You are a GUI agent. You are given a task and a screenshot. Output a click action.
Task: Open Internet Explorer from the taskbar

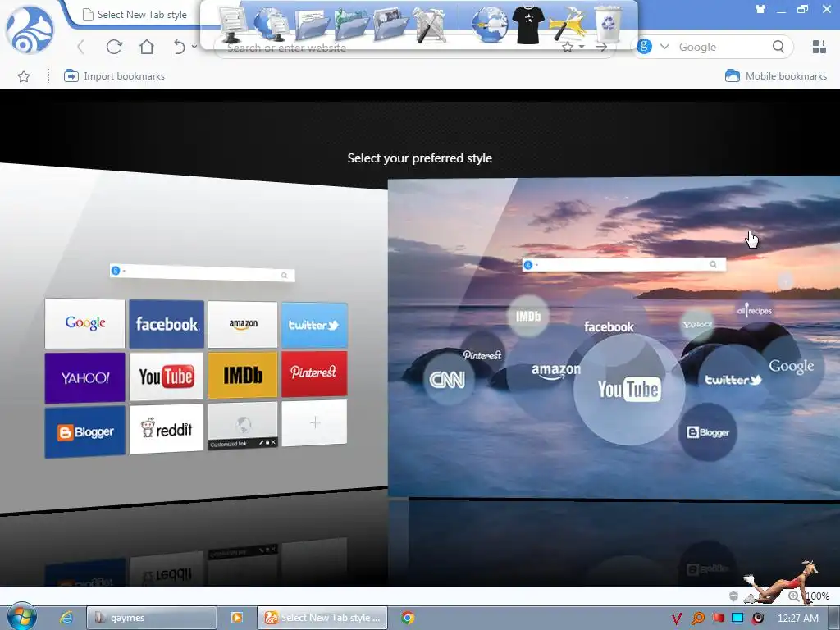tap(66, 618)
